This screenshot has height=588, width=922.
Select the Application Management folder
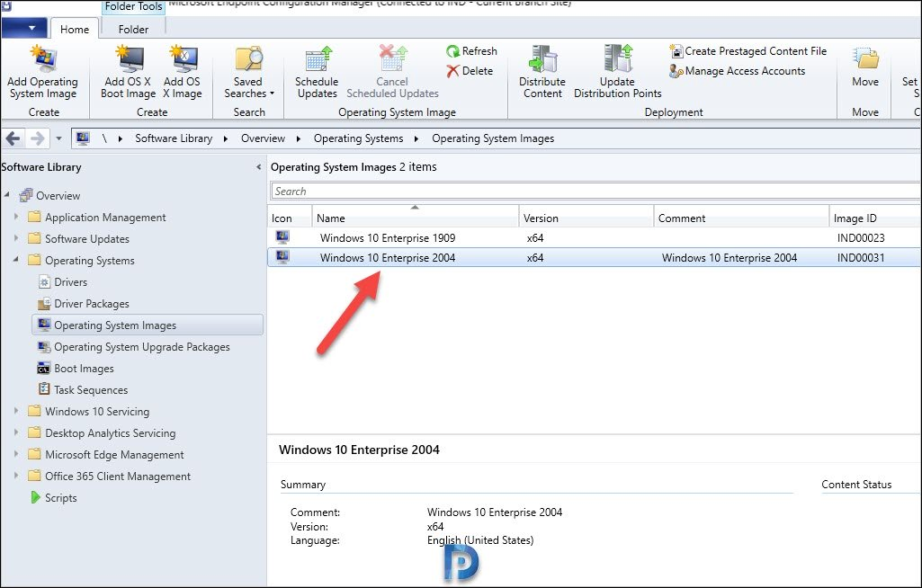click(x=105, y=218)
